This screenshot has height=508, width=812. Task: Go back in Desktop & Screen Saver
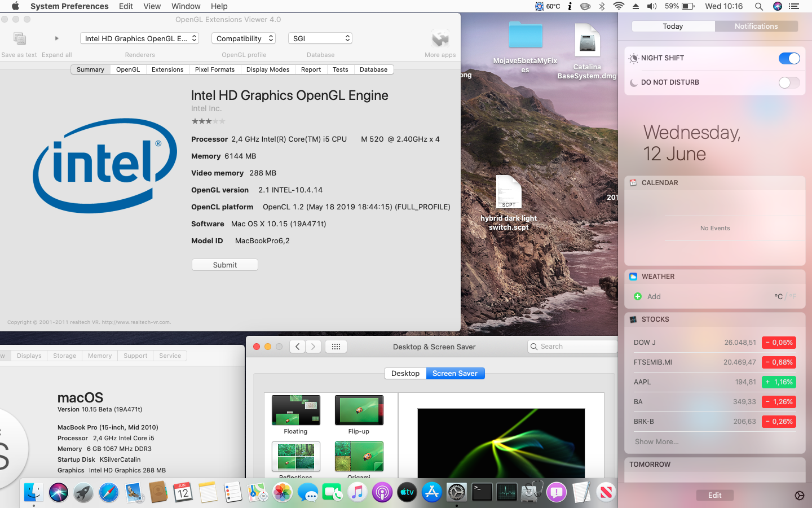(298, 347)
